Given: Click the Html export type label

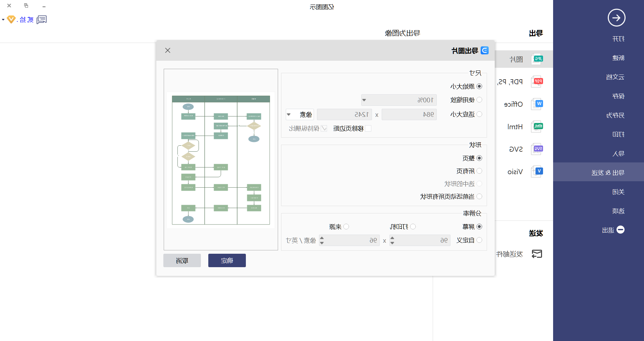Looking at the screenshot, I should coord(515,127).
